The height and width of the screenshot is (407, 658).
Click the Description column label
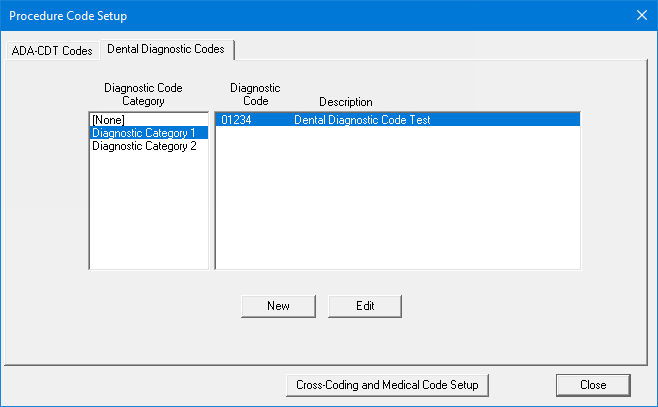(345, 102)
